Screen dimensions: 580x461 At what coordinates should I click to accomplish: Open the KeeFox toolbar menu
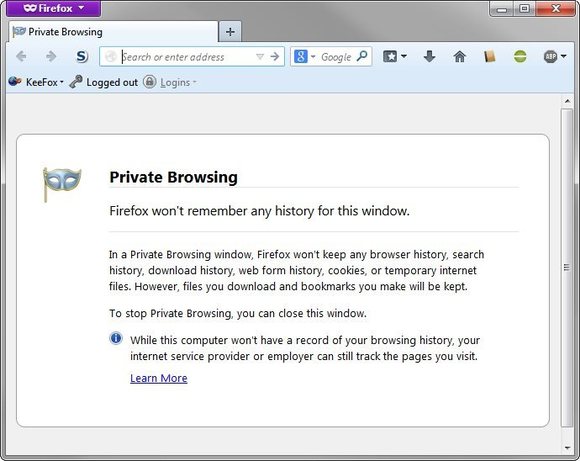click(36, 82)
